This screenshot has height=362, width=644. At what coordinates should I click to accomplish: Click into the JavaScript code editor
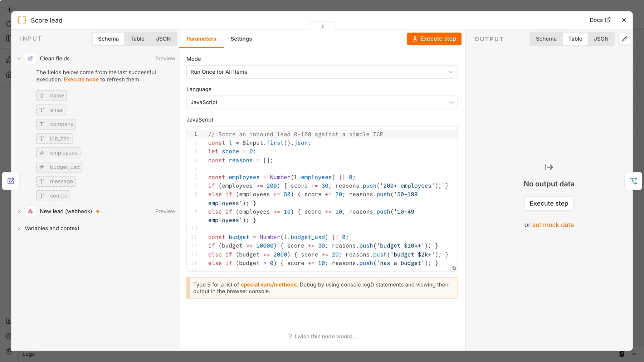(x=322, y=199)
